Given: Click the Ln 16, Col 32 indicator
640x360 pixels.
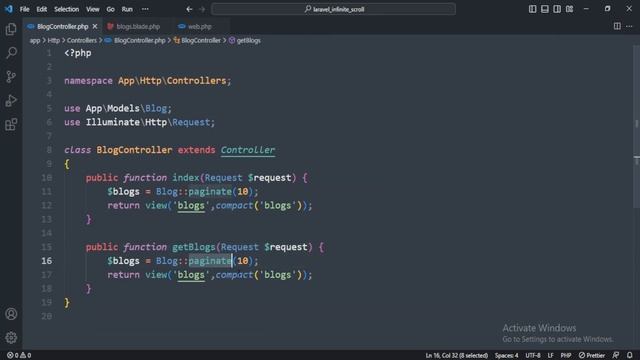Looking at the screenshot, I should 456,355.
